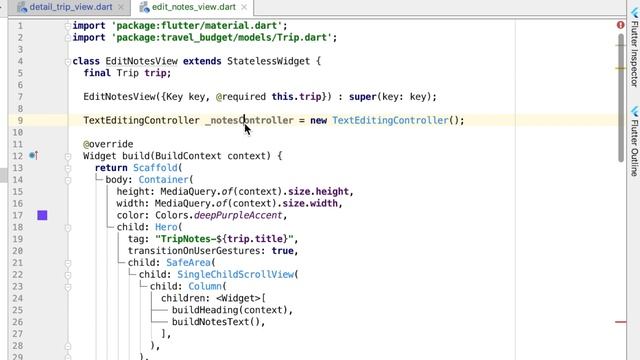Collapse the Column fold marker on line 23
640x360 pixels.
tap(68, 287)
